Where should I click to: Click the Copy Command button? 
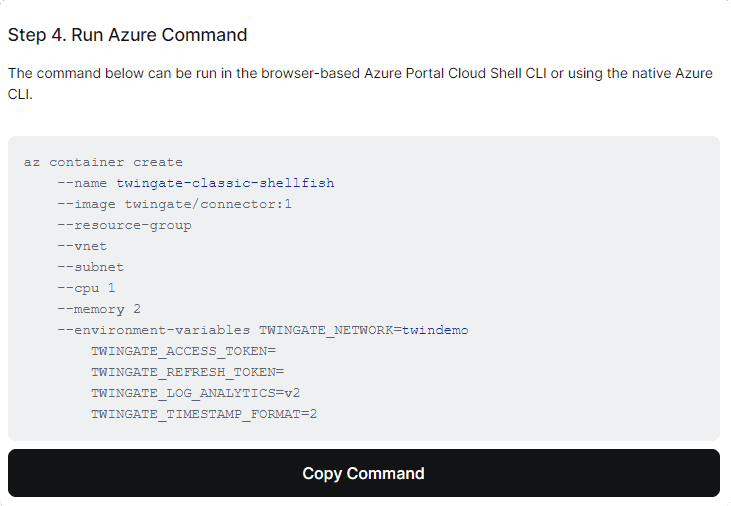click(364, 473)
